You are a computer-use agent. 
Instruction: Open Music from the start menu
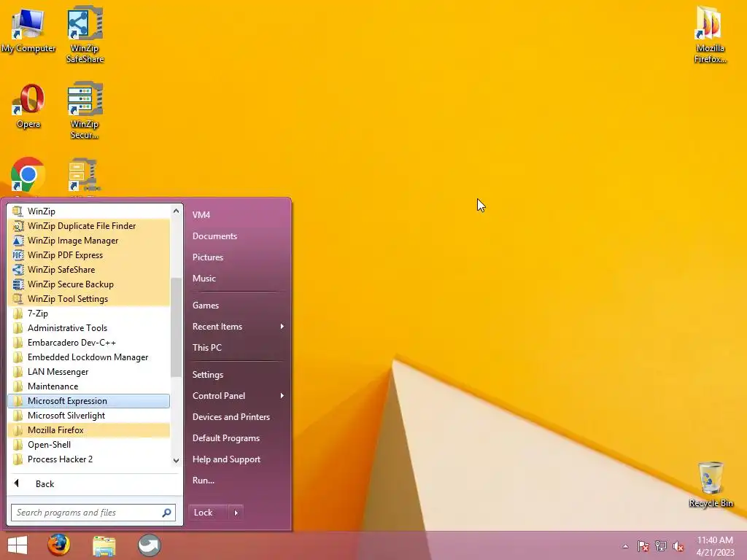point(238,279)
